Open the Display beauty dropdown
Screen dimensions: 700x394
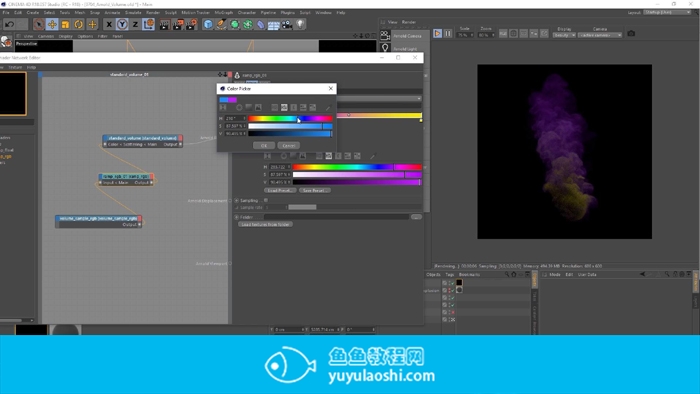tap(564, 35)
